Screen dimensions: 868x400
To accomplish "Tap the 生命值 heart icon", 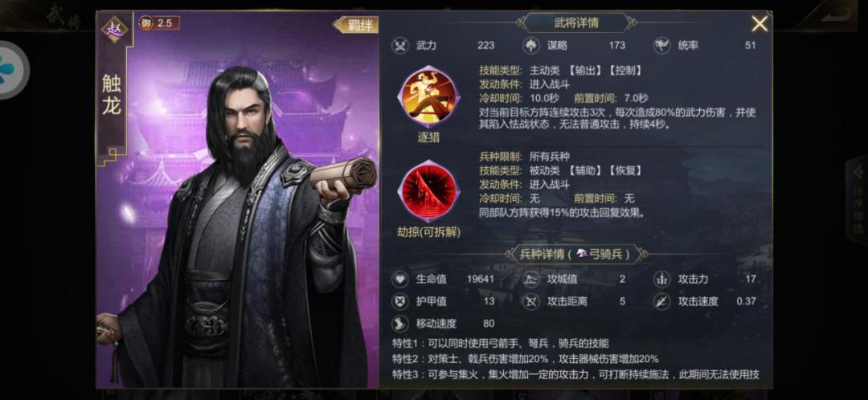I will pyautogui.click(x=399, y=279).
